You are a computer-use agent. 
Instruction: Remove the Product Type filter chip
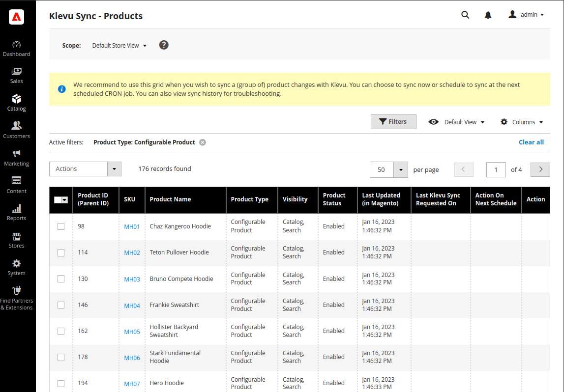(x=203, y=142)
